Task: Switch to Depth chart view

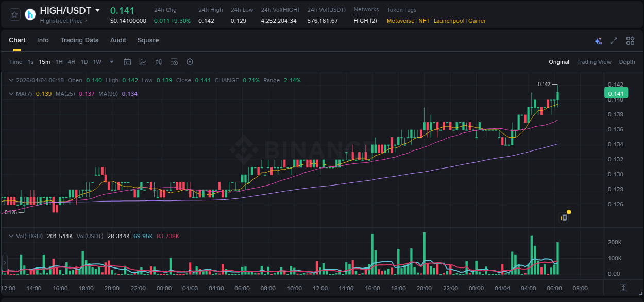Action: [x=627, y=61]
